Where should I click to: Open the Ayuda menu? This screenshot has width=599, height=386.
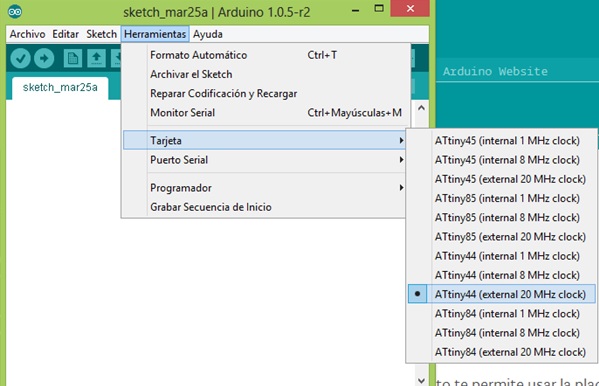pyautogui.click(x=207, y=34)
